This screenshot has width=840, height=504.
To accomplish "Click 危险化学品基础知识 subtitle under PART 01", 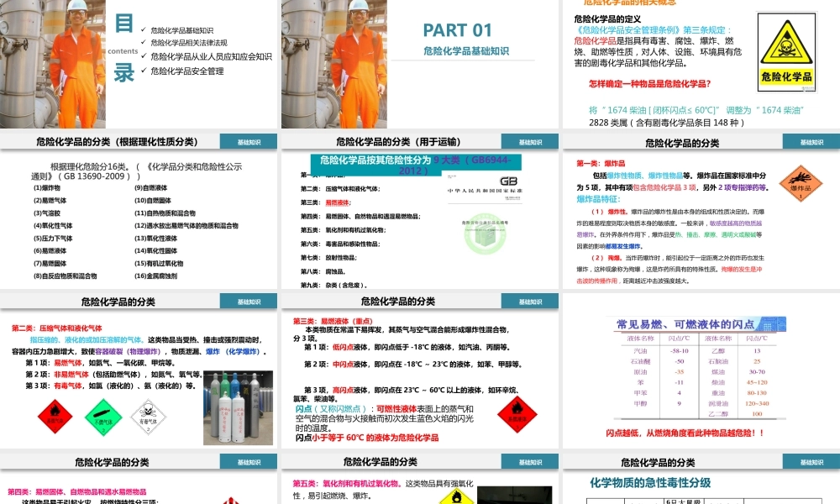I will click(x=466, y=51).
